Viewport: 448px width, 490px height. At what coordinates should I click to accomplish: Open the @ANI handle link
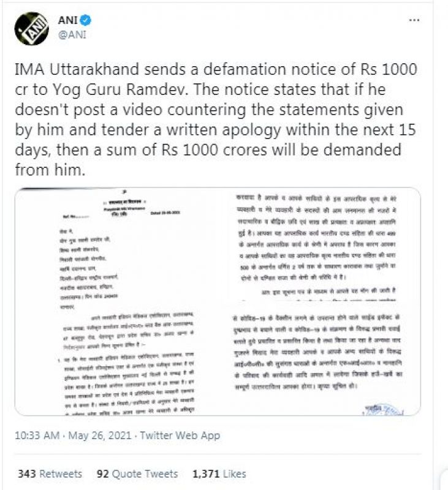click(x=72, y=35)
